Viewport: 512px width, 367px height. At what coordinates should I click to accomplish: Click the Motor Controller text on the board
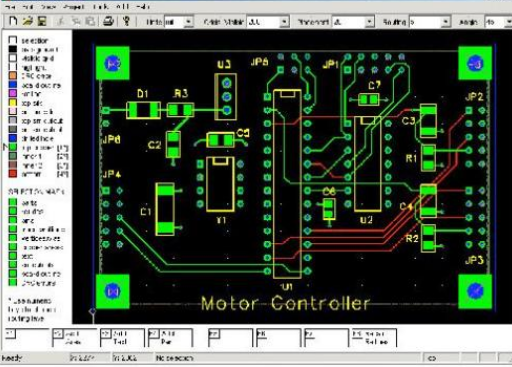point(285,303)
